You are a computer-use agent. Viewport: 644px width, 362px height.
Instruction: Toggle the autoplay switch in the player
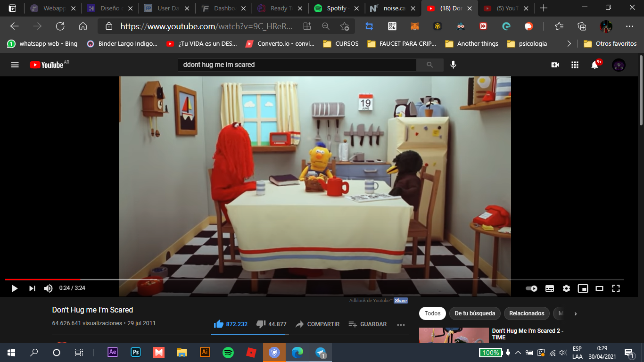pyautogui.click(x=531, y=288)
